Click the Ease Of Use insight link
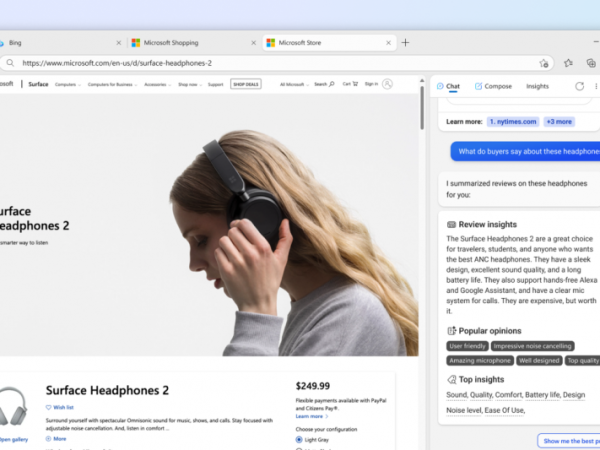The image size is (600, 450). pos(505,410)
